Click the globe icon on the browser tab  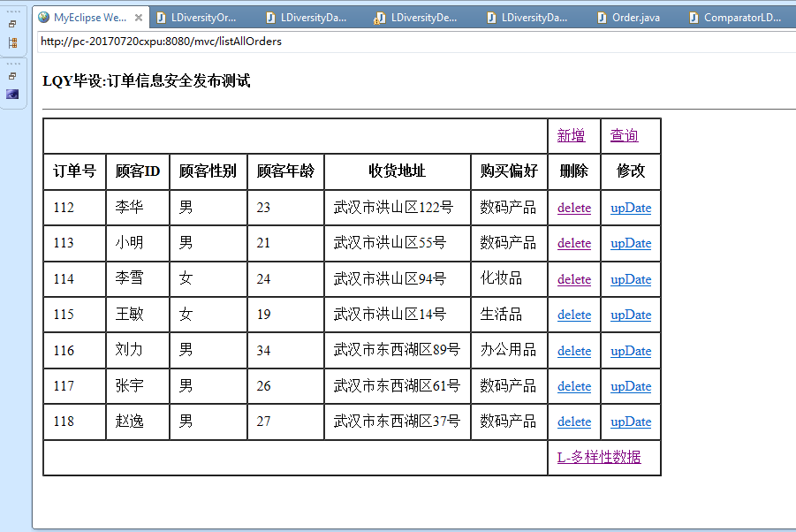coord(44,18)
